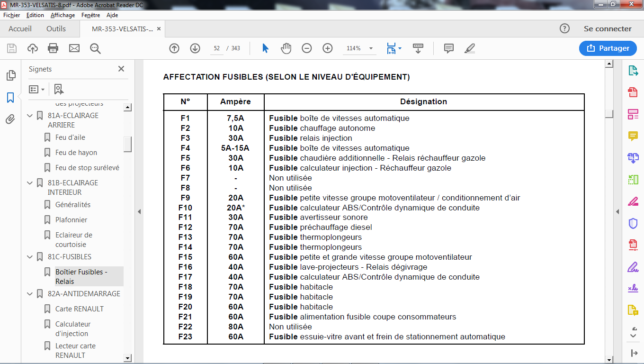Open the Affichage menu

click(x=63, y=15)
